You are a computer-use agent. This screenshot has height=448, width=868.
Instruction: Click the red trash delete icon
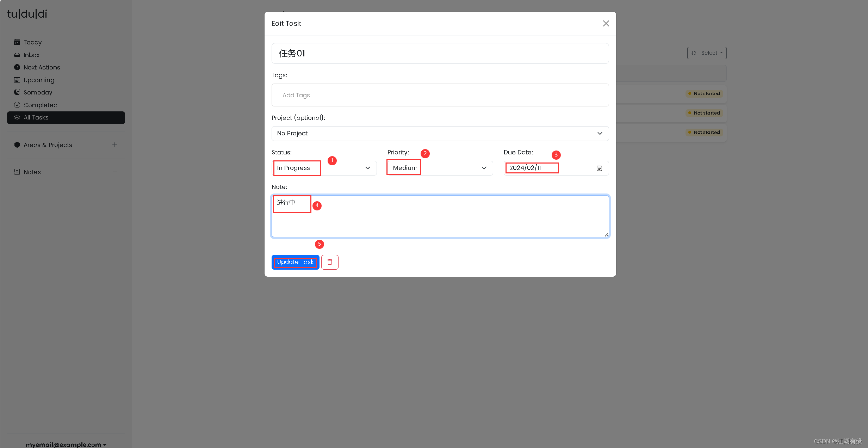pos(330,262)
